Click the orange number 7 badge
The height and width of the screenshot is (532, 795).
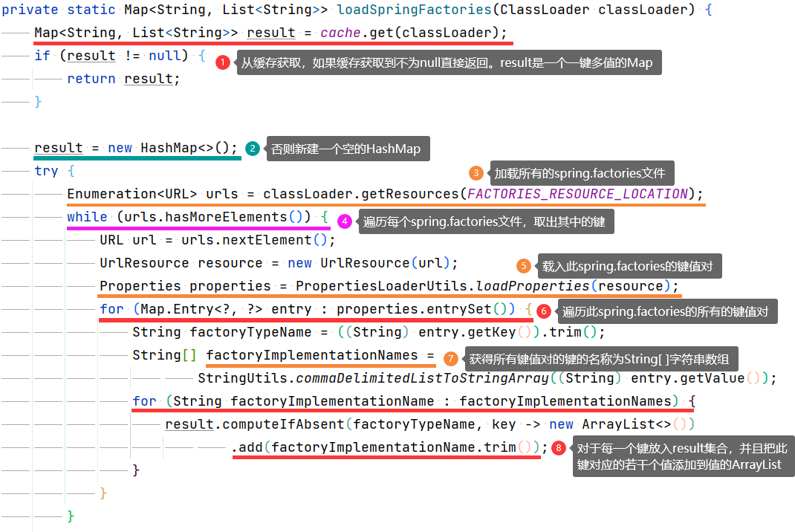click(x=450, y=359)
